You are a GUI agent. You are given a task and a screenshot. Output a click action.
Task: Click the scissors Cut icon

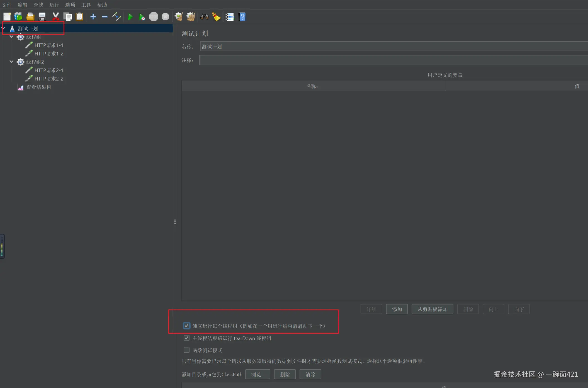[55, 17]
